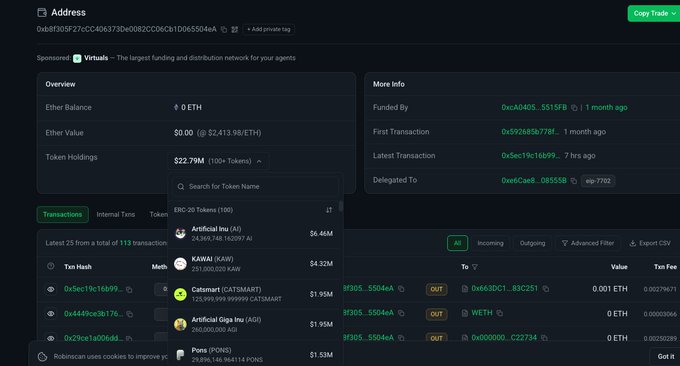Screen dimensions: 680x366
Task: Copy txn hash 0x5ec19c16b99
Action: tap(129, 290)
